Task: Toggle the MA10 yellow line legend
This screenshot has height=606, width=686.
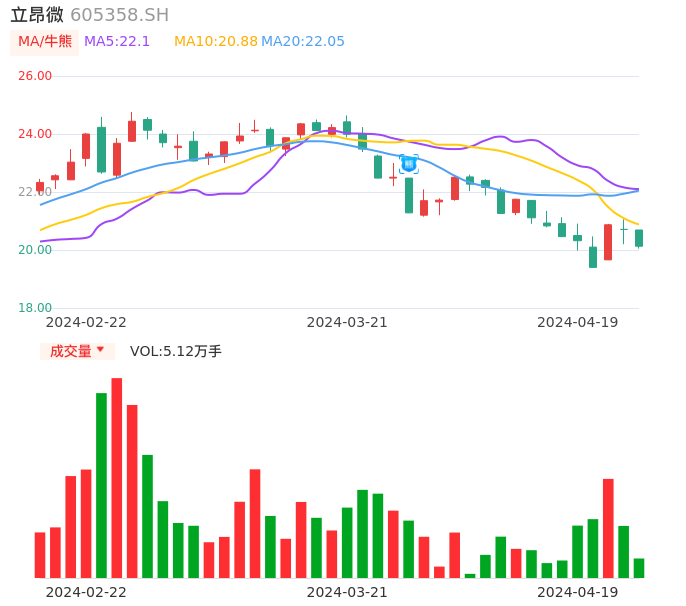Action: (215, 42)
